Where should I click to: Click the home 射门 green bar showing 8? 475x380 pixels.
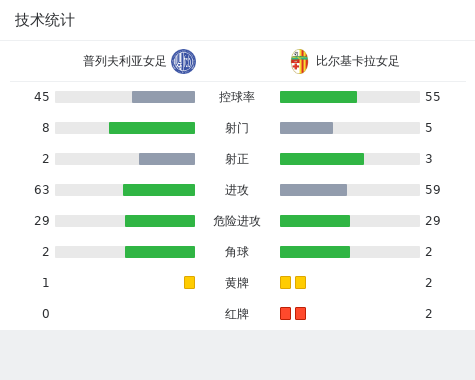pyautogui.click(x=152, y=128)
